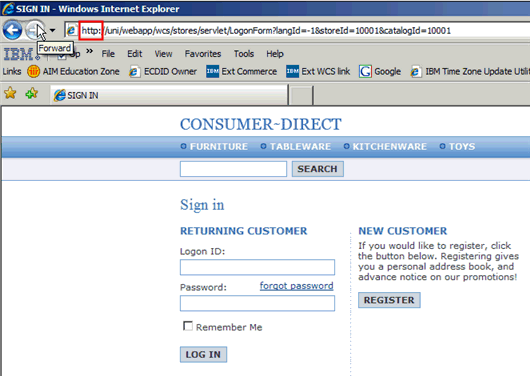Open the File menu

click(x=108, y=54)
